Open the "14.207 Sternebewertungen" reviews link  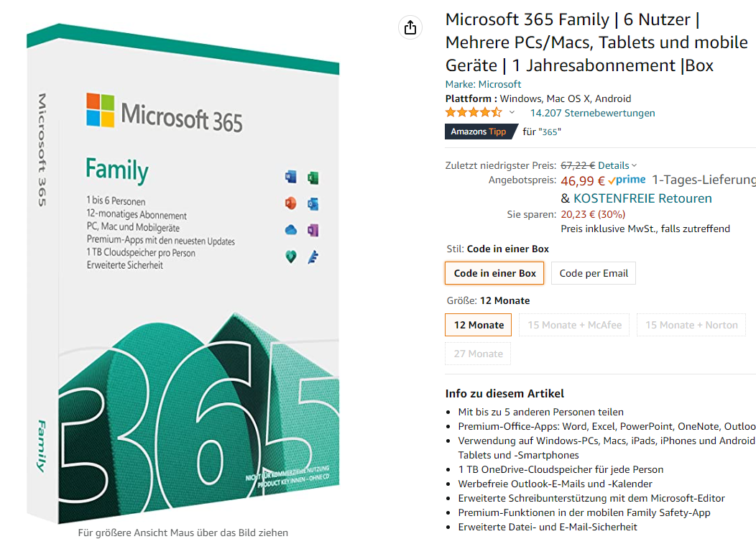[x=592, y=113]
